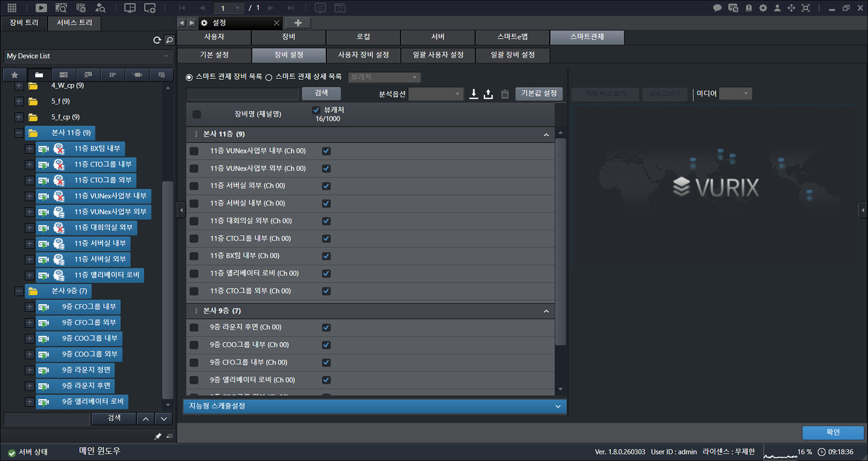The width and height of the screenshot is (868, 461).
Task: Click the device tree vertical scrollbar
Action: coord(168,290)
